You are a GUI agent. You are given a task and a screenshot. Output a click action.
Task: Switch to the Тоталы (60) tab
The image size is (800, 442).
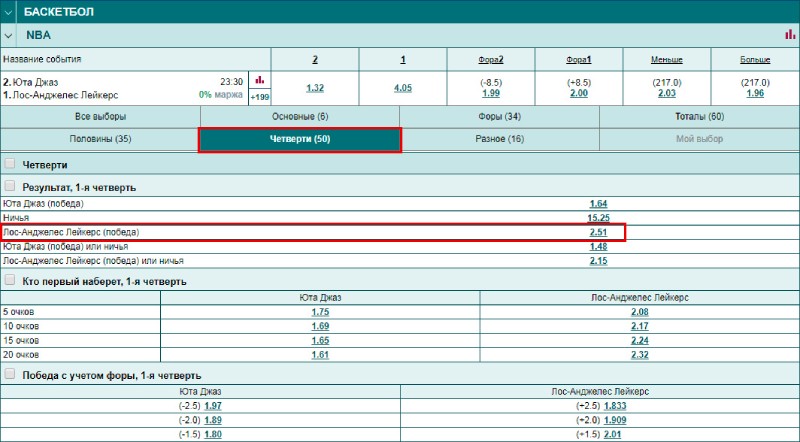pyautogui.click(x=699, y=117)
